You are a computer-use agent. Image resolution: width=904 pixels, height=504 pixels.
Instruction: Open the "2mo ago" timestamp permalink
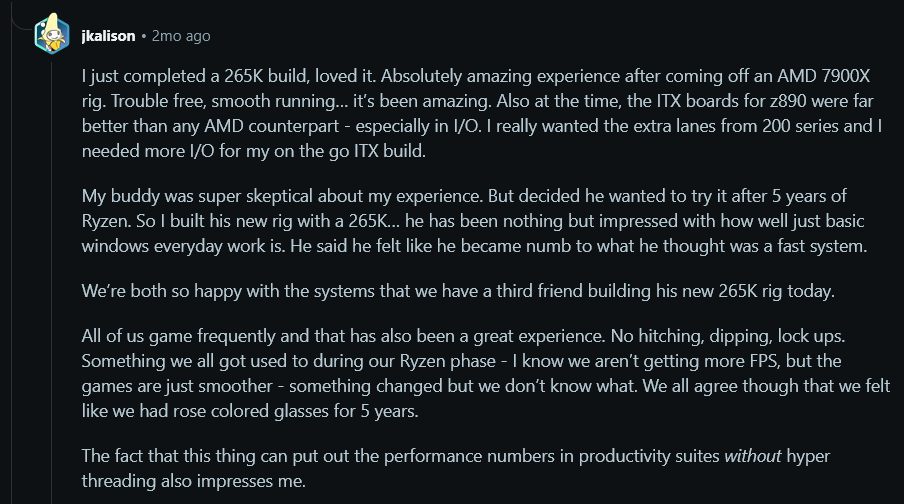181,36
